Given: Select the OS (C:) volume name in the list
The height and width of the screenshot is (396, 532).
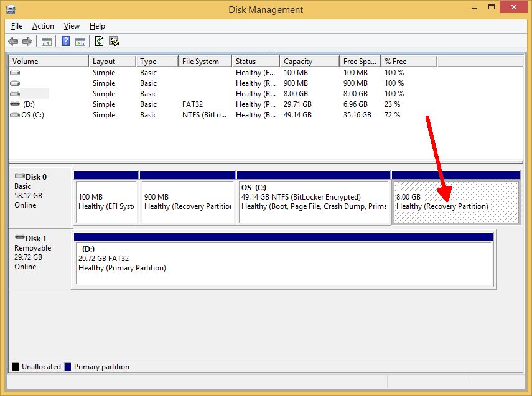Looking at the screenshot, I should pos(32,115).
